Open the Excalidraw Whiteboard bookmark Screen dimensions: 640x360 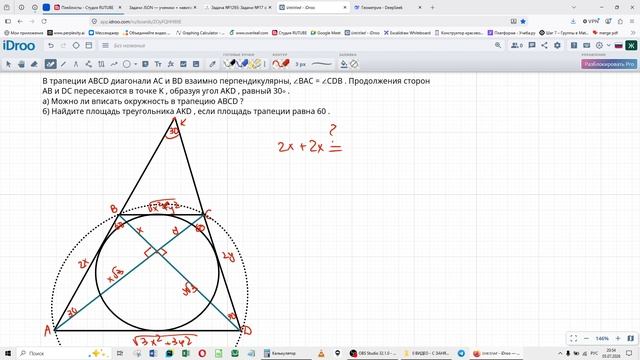pos(407,33)
